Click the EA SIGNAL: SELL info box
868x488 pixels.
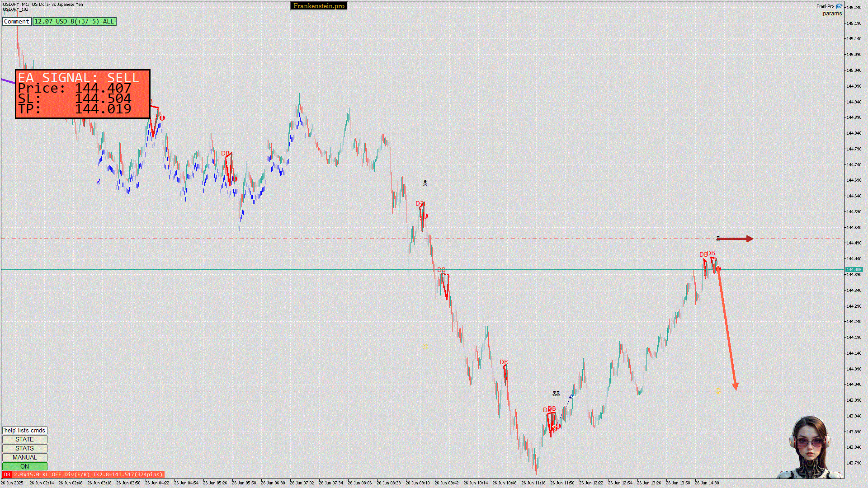[83, 94]
